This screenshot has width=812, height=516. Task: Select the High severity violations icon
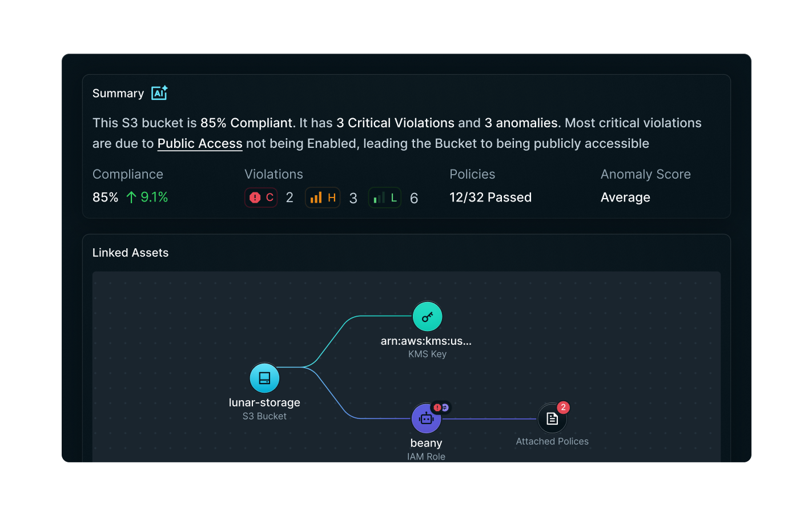[x=322, y=197]
